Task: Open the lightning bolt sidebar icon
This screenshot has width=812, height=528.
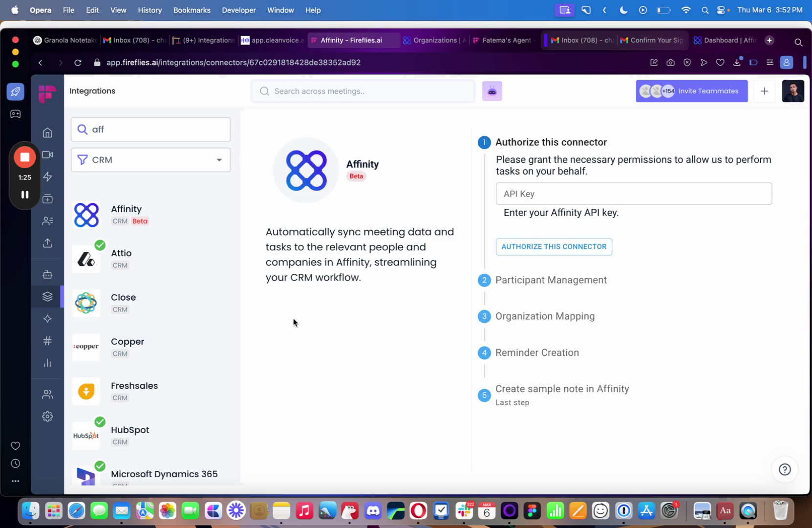Action: click(47, 177)
